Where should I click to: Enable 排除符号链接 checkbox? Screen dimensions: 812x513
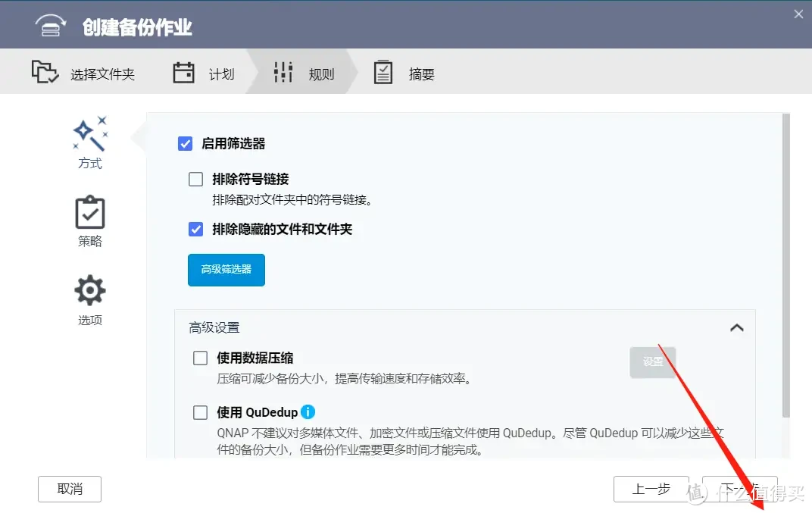click(195, 179)
